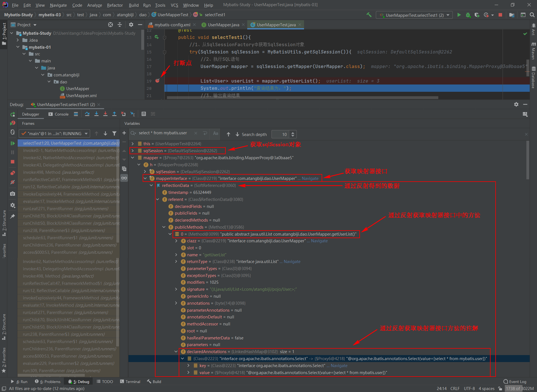Screen dimensions: 537x392
Task: Click Pin Tab icon in debug sidebar
Action: tap(13, 216)
